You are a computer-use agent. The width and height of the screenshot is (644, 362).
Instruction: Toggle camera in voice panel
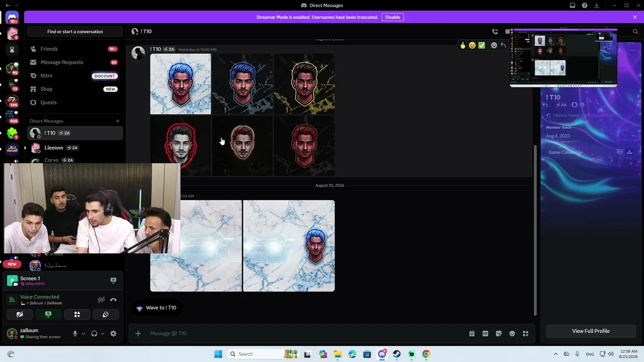[20, 314]
